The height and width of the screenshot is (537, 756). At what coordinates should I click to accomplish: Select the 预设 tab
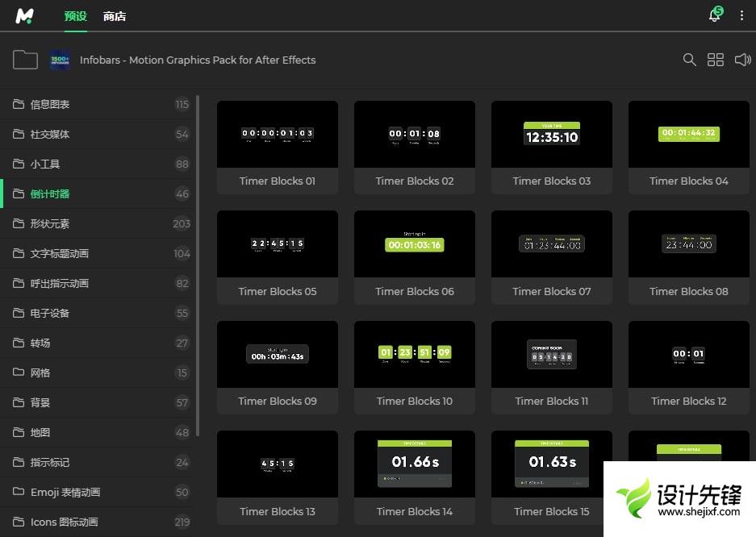point(75,16)
